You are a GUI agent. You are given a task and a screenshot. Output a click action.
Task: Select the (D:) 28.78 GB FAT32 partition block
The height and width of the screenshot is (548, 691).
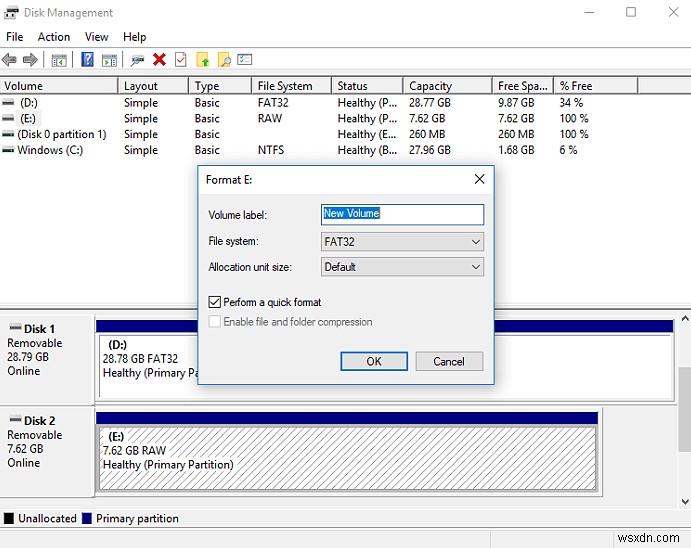click(x=148, y=366)
